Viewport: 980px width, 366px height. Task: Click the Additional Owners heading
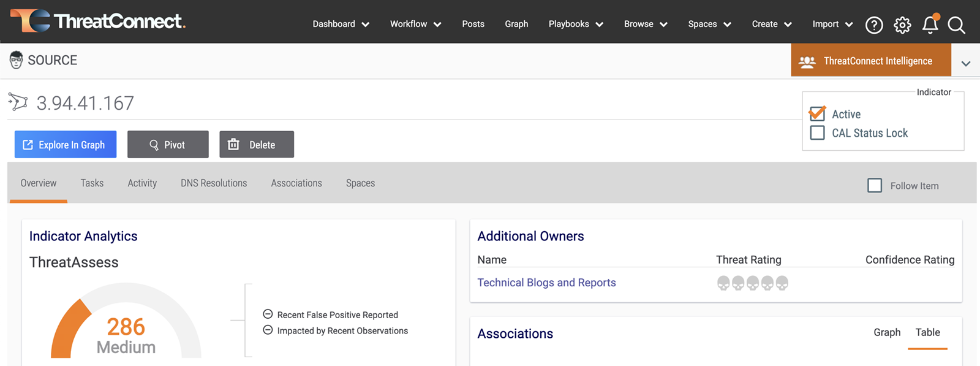(x=530, y=236)
